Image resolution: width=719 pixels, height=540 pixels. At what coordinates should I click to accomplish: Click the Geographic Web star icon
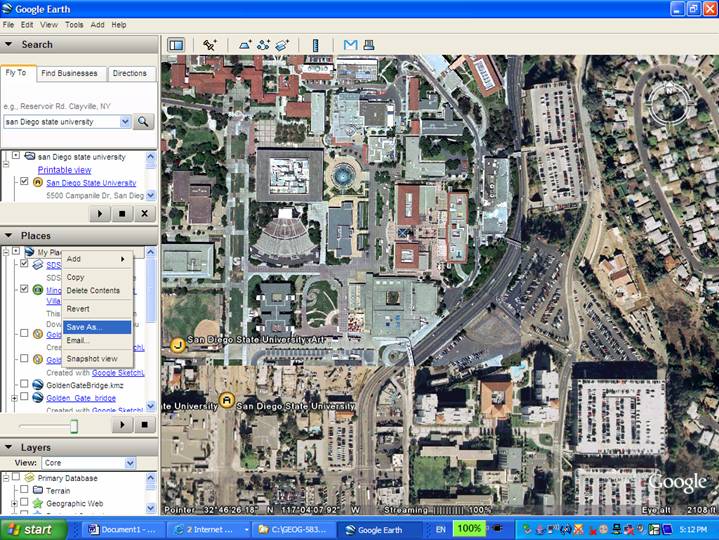tap(38, 503)
